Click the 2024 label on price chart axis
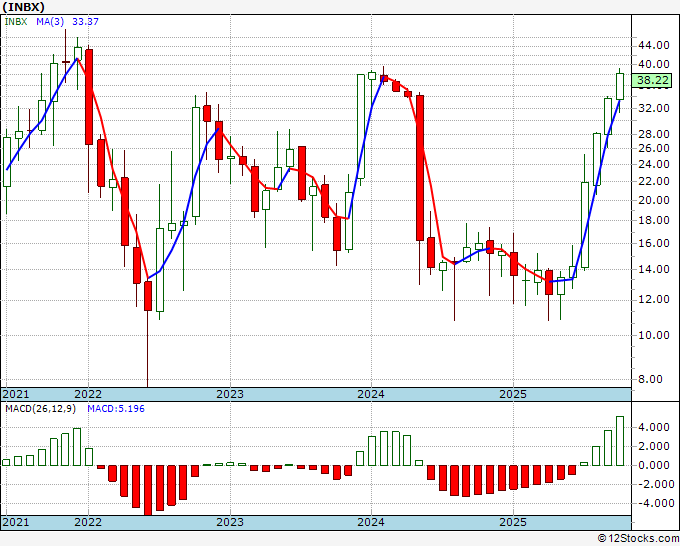Image resolution: width=680 pixels, height=546 pixels. point(371,394)
